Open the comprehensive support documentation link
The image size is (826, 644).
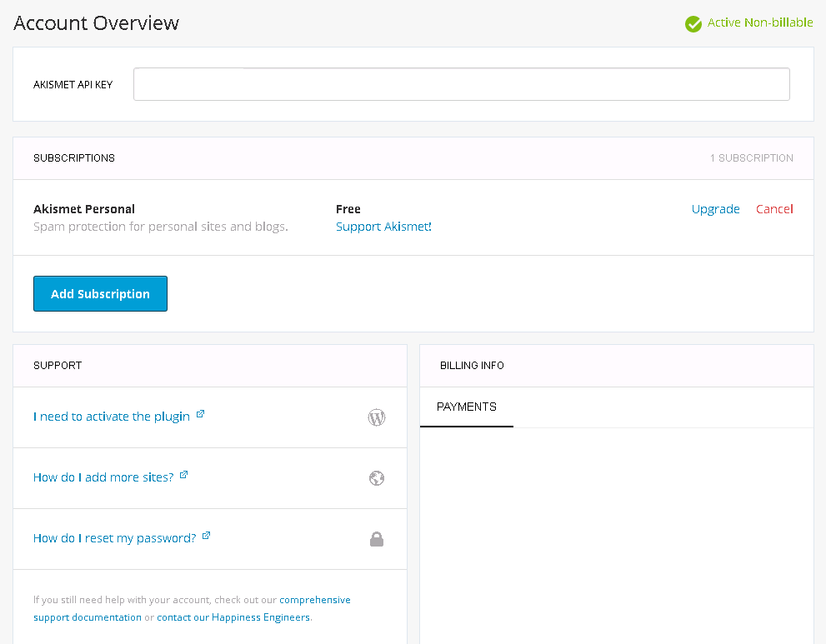(192, 608)
